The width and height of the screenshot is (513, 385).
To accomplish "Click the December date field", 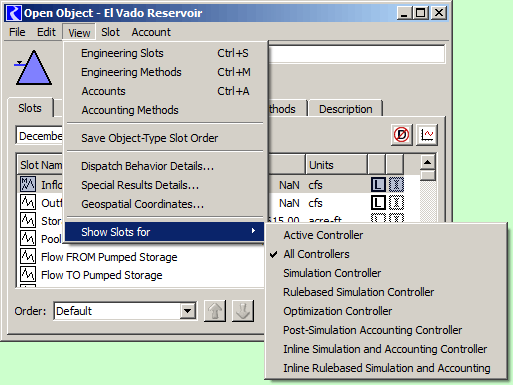I will point(39,136).
